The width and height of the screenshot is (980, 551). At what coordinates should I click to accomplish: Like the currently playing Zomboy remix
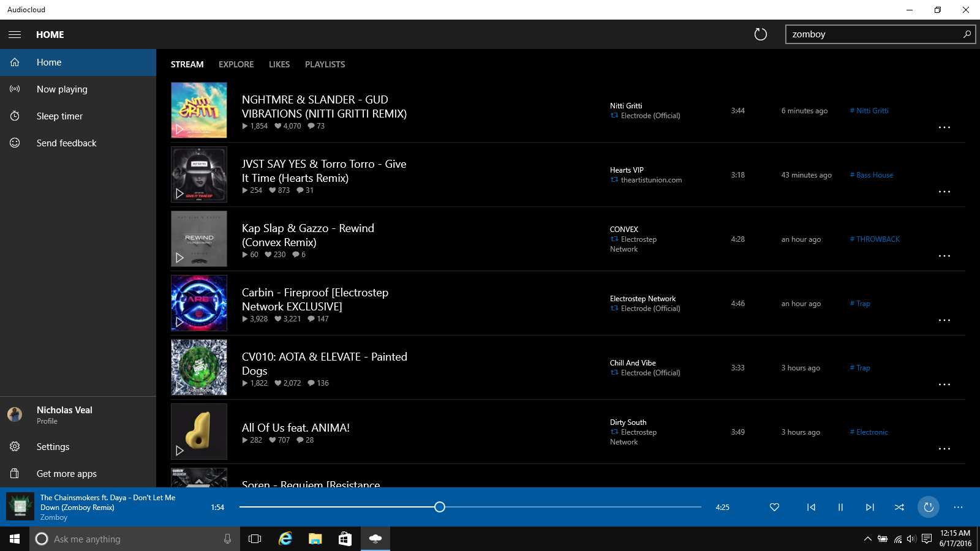(774, 507)
